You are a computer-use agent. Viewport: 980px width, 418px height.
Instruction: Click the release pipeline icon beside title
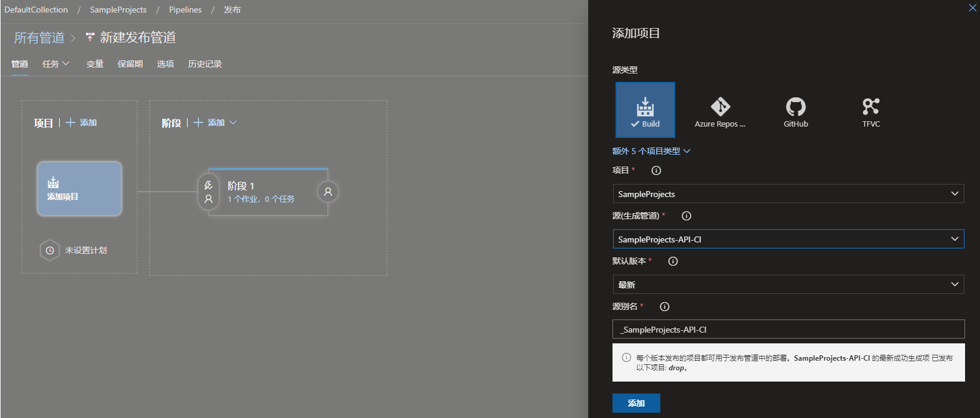point(90,37)
